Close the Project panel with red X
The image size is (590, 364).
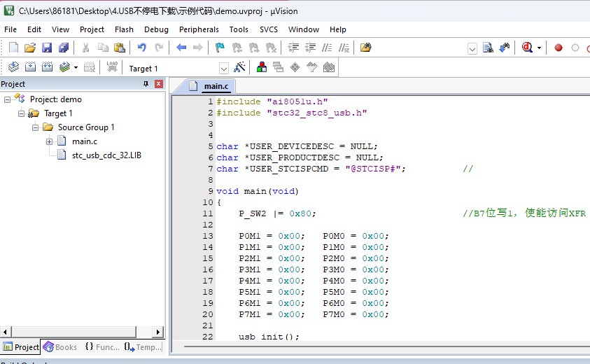159,84
